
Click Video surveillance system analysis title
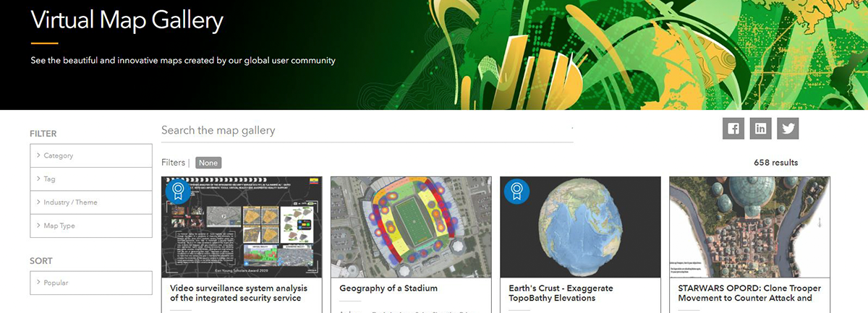point(239,293)
